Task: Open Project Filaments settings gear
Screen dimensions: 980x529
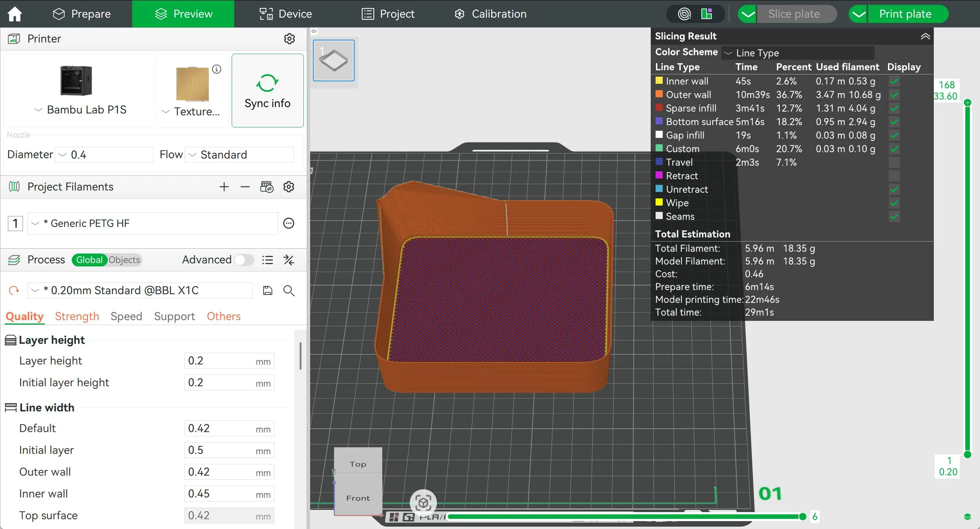Action: (x=289, y=186)
